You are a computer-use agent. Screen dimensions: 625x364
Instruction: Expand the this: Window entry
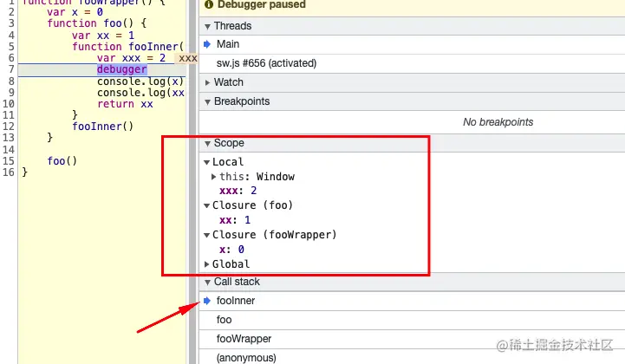[213, 177]
